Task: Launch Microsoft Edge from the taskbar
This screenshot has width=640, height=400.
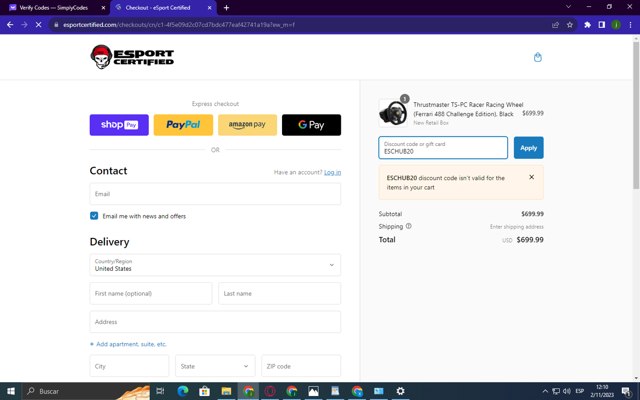Action: [x=182, y=391]
